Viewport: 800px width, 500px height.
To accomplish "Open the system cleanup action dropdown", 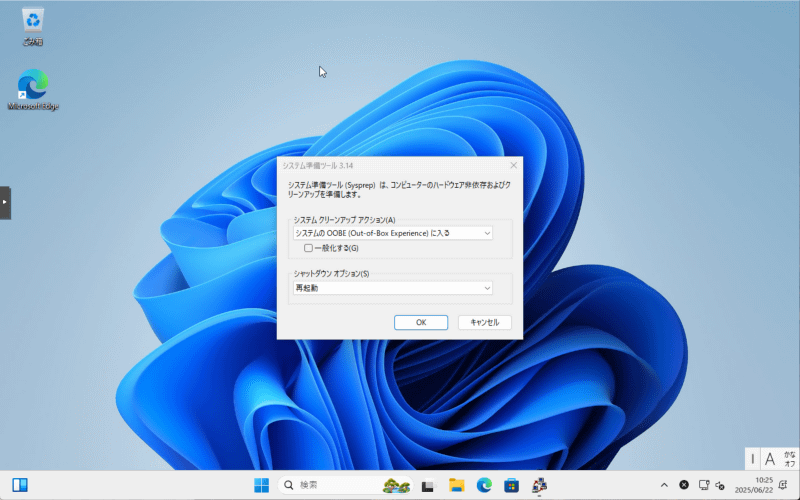I will 393,233.
